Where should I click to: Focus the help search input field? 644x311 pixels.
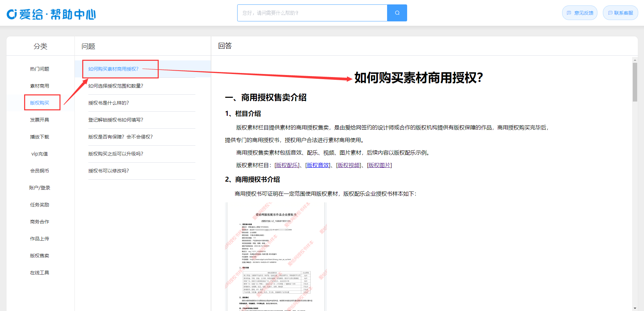(x=312, y=13)
